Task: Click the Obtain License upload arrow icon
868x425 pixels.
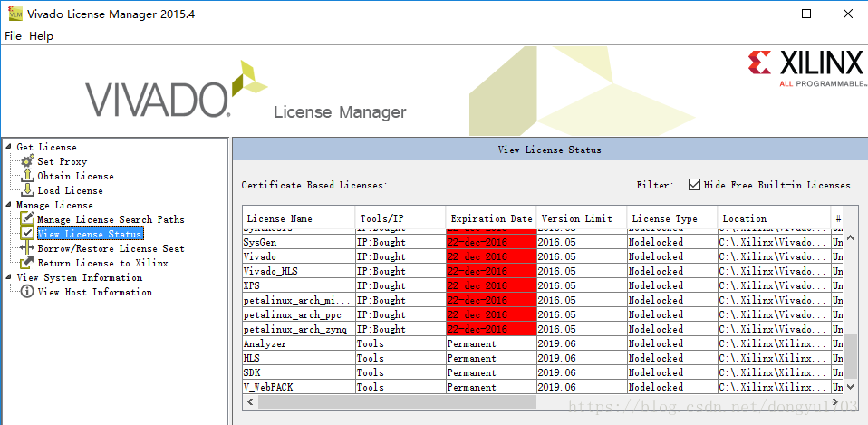Action: coord(28,176)
